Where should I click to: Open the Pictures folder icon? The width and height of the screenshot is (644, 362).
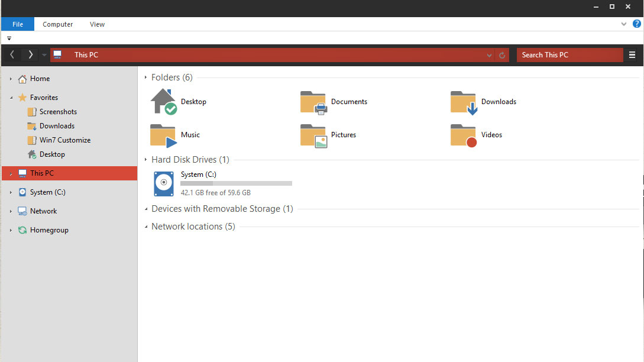pos(313,135)
